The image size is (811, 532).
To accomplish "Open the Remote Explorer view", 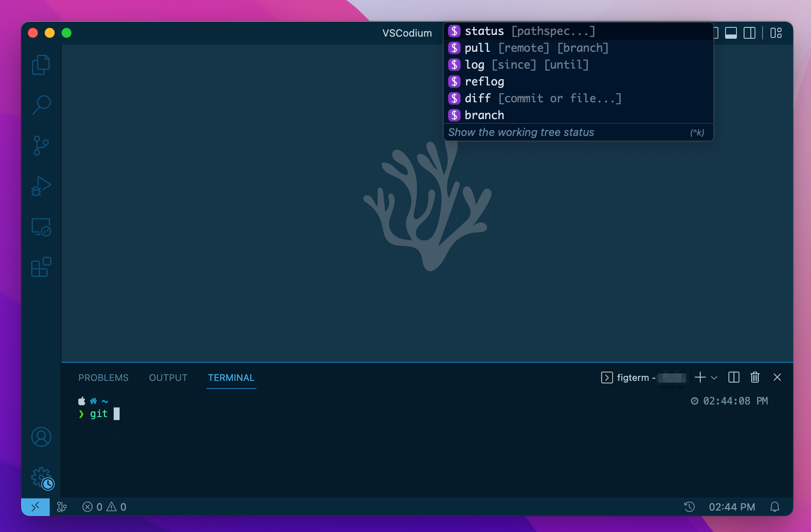I will (40, 227).
